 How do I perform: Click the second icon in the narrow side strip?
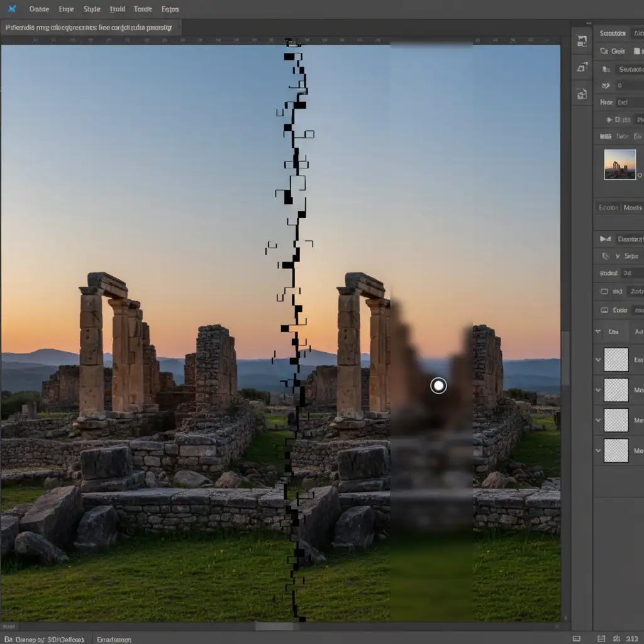tap(582, 68)
